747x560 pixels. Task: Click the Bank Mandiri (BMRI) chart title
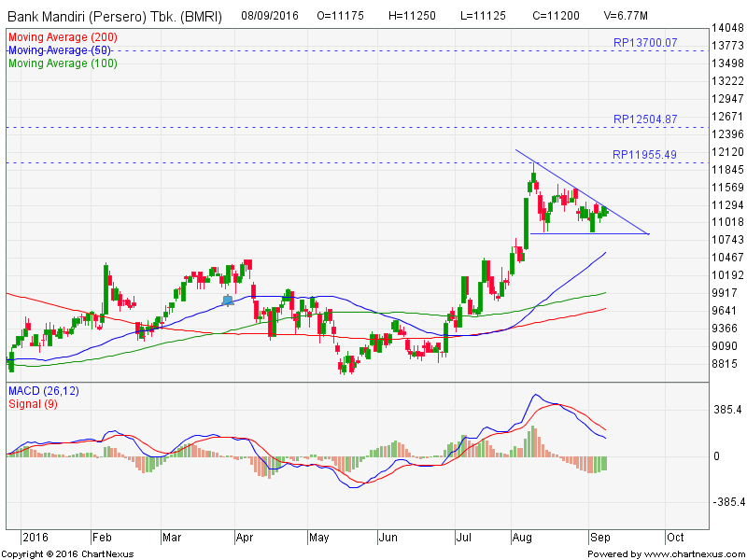(x=115, y=16)
